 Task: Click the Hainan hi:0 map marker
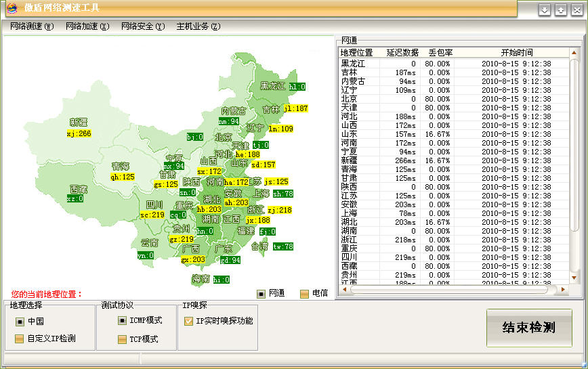coord(221,280)
